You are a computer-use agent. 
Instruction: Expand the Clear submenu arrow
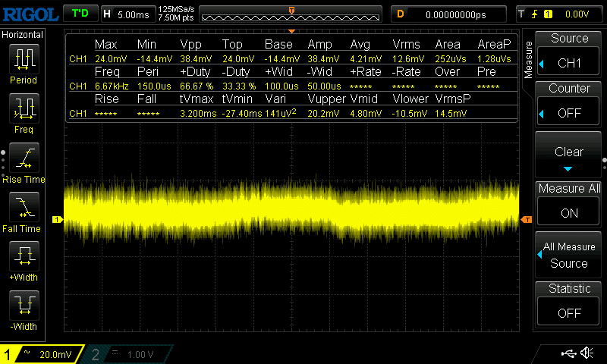(x=569, y=168)
